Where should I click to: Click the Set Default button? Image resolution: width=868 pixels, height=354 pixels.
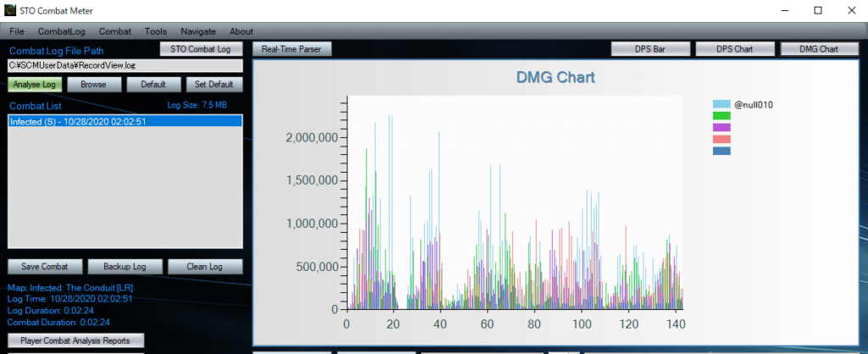tap(213, 85)
